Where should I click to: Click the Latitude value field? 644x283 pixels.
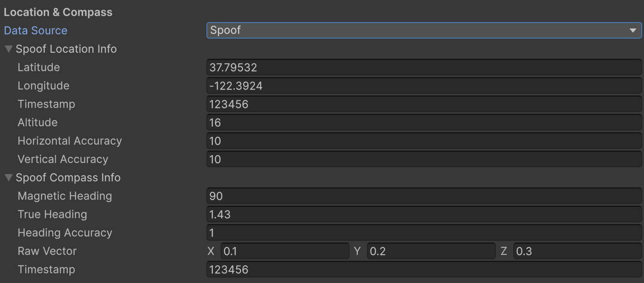422,67
